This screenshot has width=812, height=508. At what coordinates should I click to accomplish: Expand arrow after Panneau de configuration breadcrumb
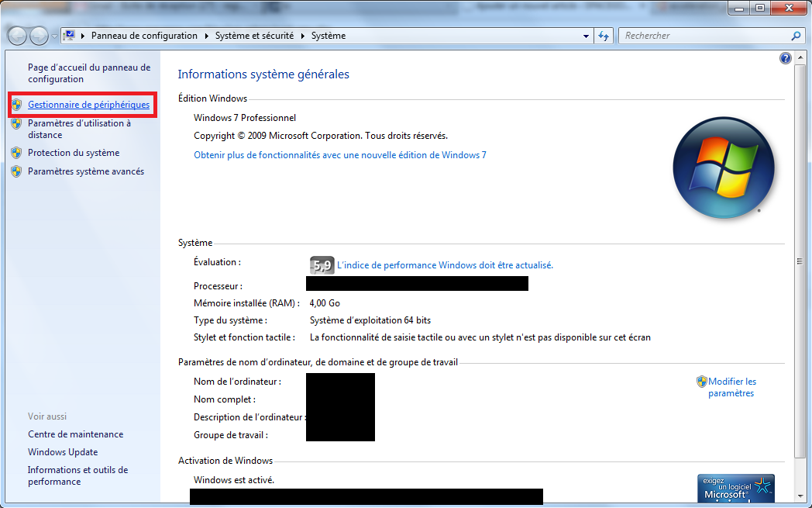(207, 36)
